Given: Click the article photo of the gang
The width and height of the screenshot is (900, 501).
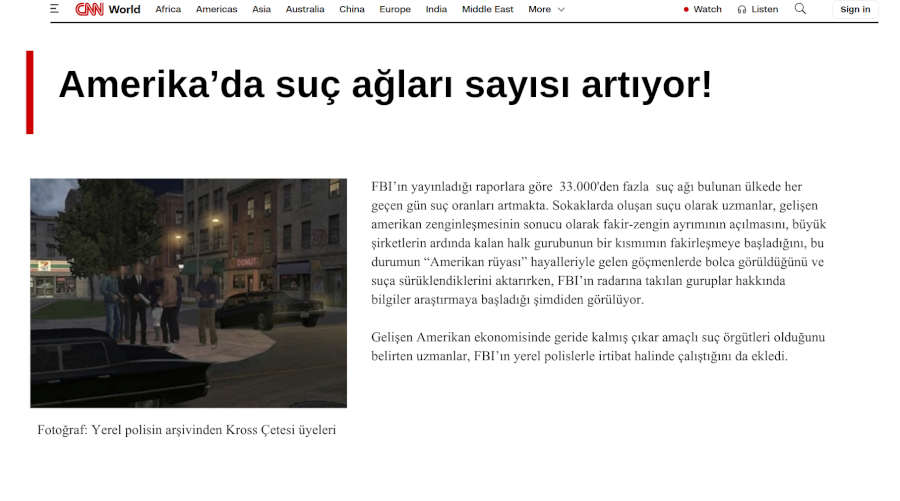Looking at the screenshot, I should point(188,293).
